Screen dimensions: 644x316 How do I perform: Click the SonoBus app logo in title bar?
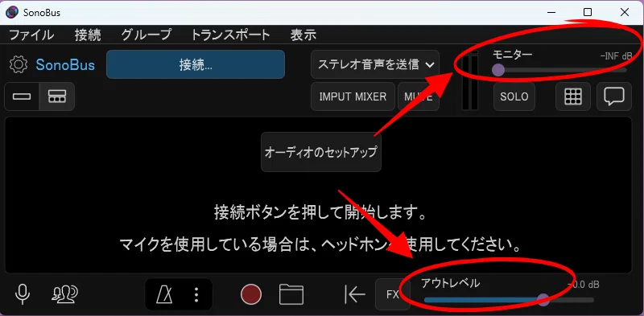tap(12, 12)
